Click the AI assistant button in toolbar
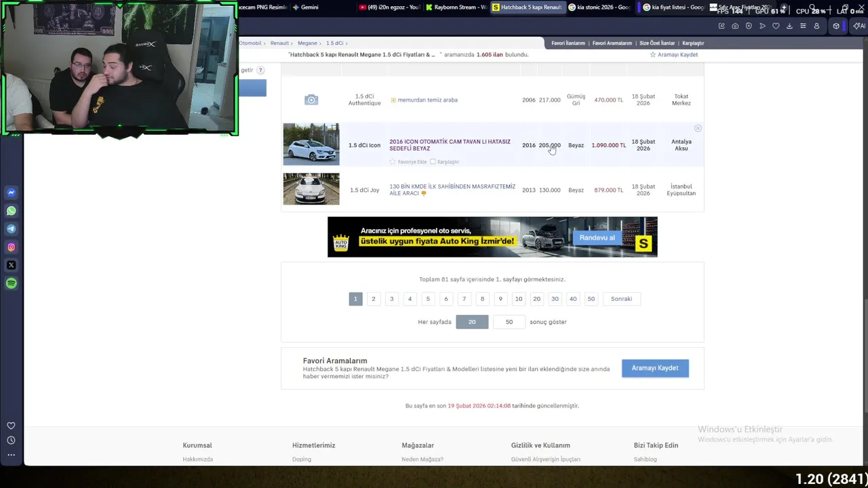868x488 pixels. [859, 26]
